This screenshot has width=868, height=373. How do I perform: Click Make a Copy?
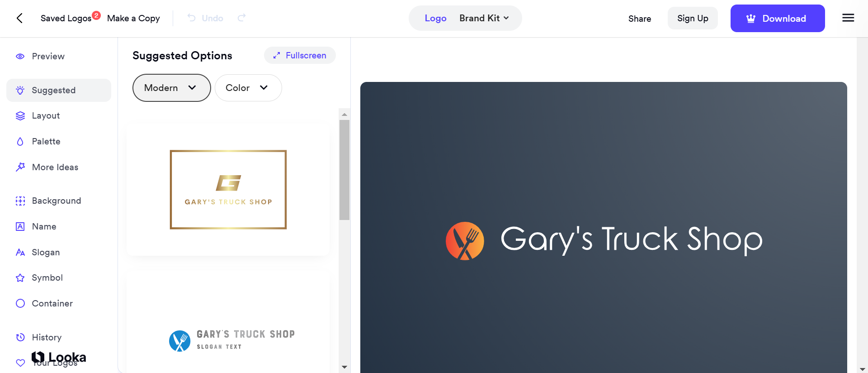click(133, 18)
